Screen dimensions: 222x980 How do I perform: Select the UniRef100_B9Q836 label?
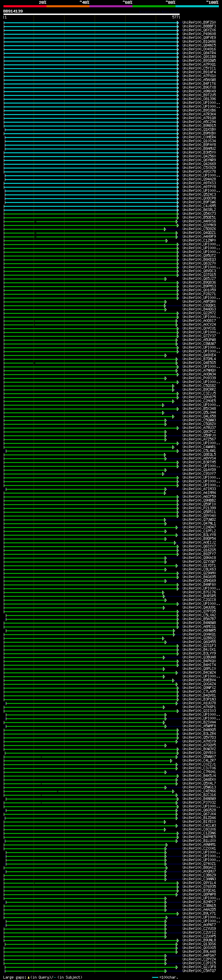click(x=199, y=282)
